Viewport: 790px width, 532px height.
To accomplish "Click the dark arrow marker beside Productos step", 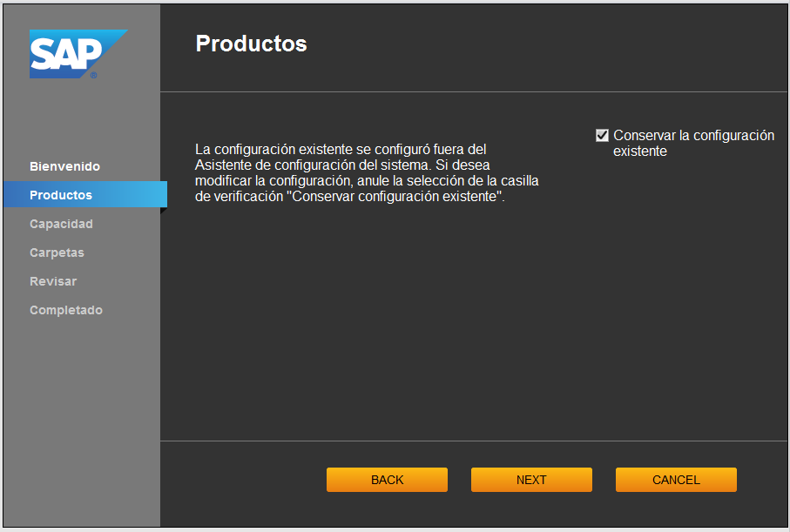I will [163, 211].
